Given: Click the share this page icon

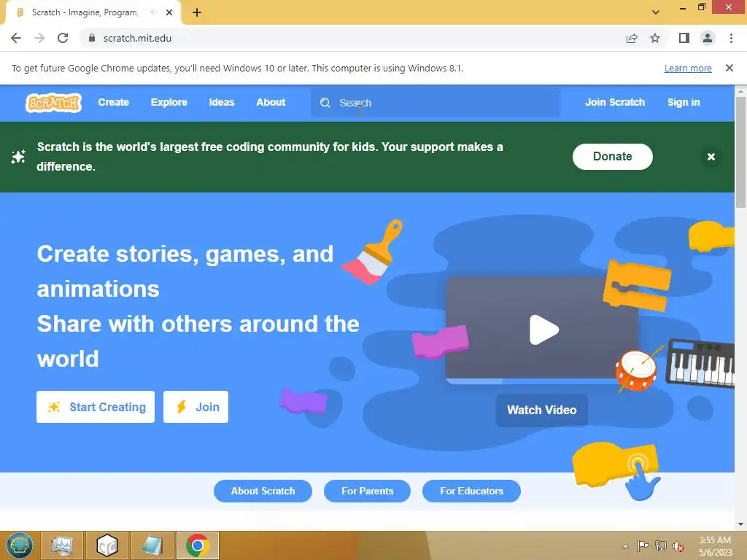Looking at the screenshot, I should [x=632, y=39].
